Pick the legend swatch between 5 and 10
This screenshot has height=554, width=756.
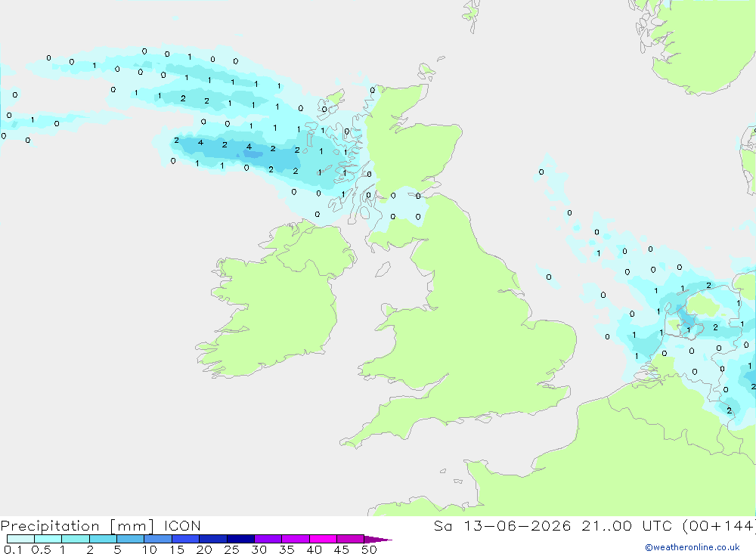(131, 539)
